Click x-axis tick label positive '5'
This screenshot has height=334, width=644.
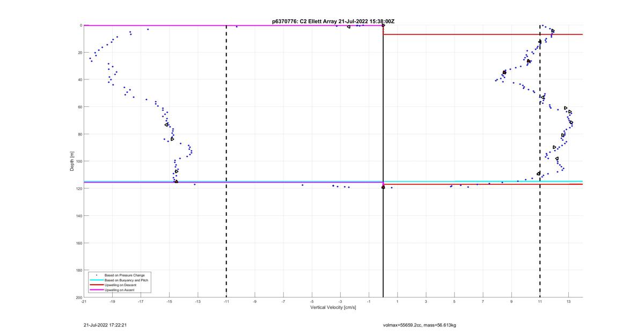454,301
